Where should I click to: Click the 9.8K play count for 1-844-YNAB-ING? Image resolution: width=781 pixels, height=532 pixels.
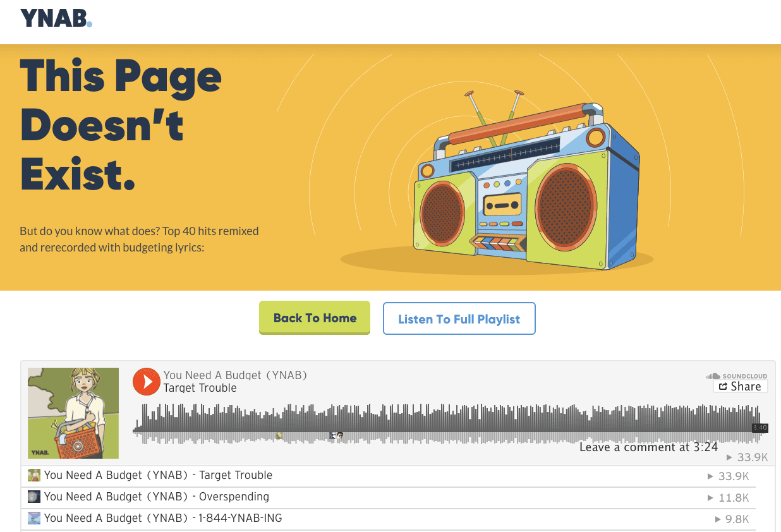pyautogui.click(x=732, y=519)
